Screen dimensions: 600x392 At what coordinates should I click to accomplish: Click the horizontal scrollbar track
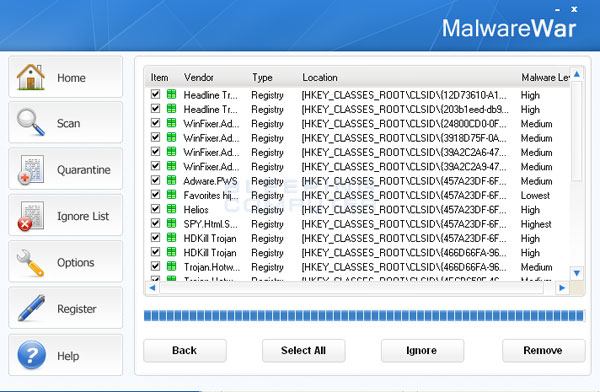pyautogui.click(x=351, y=288)
